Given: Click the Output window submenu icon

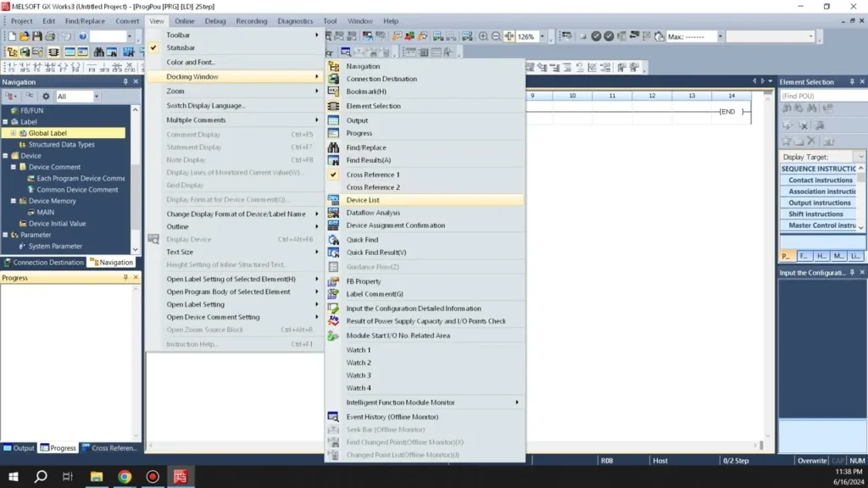Looking at the screenshot, I should point(333,120).
